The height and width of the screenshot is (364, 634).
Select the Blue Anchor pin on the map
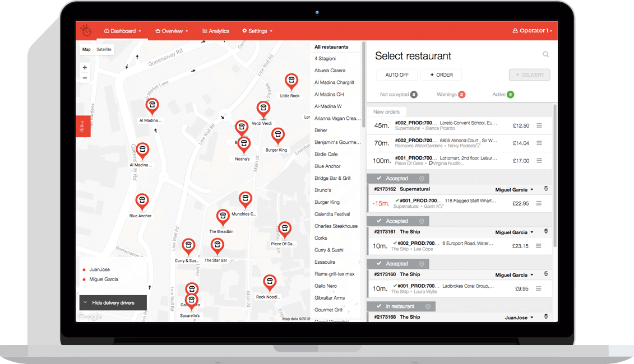(142, 202)
